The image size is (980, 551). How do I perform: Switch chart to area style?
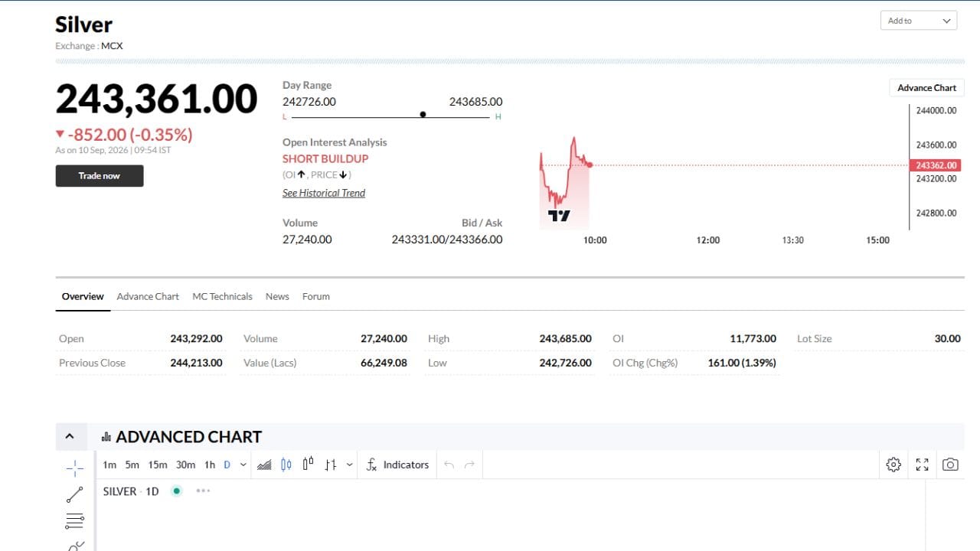(264, 465)
